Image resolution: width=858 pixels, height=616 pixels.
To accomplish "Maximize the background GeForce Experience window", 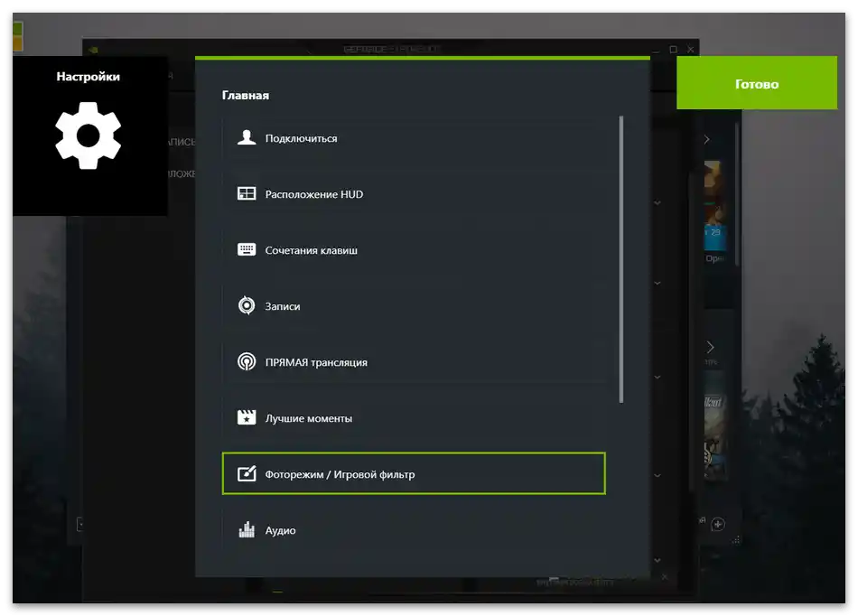I will [673, 50].
